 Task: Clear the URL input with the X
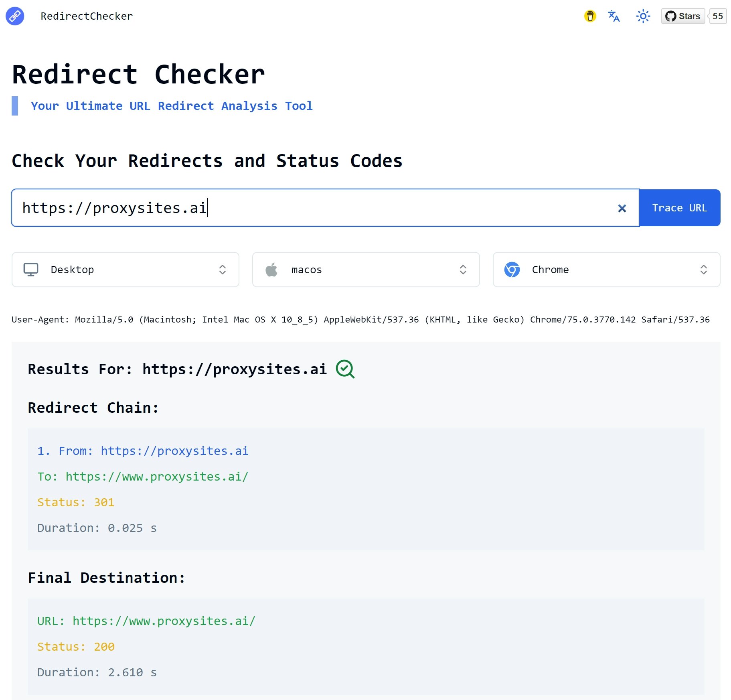[x=622, y=208]
